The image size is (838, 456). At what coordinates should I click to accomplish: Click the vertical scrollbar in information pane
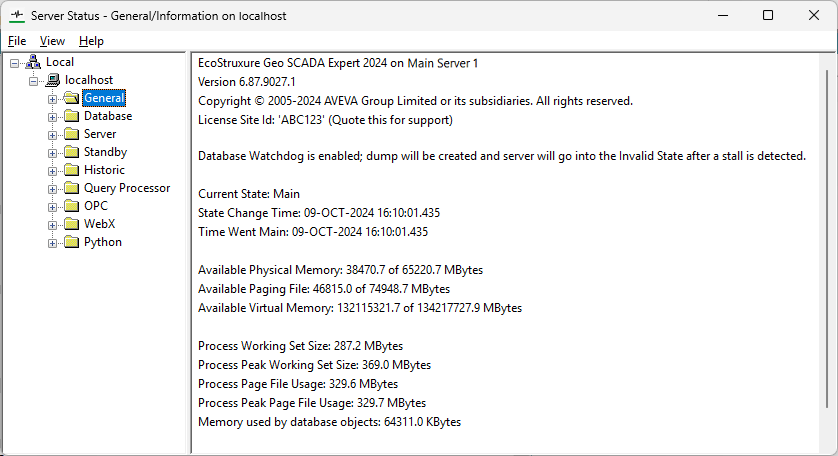coord(829,240)
